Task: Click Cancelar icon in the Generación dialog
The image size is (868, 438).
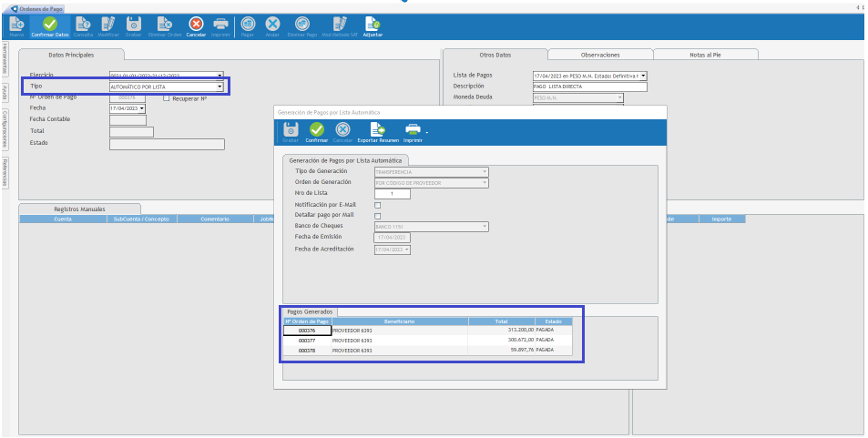Action: [x=342, y=129]
